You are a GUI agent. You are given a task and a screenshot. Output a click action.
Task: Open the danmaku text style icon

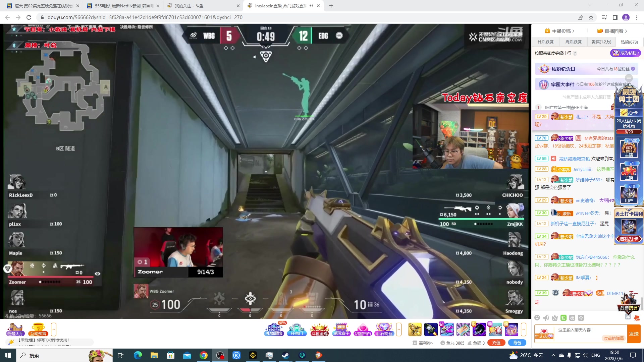tap(555, 318)
